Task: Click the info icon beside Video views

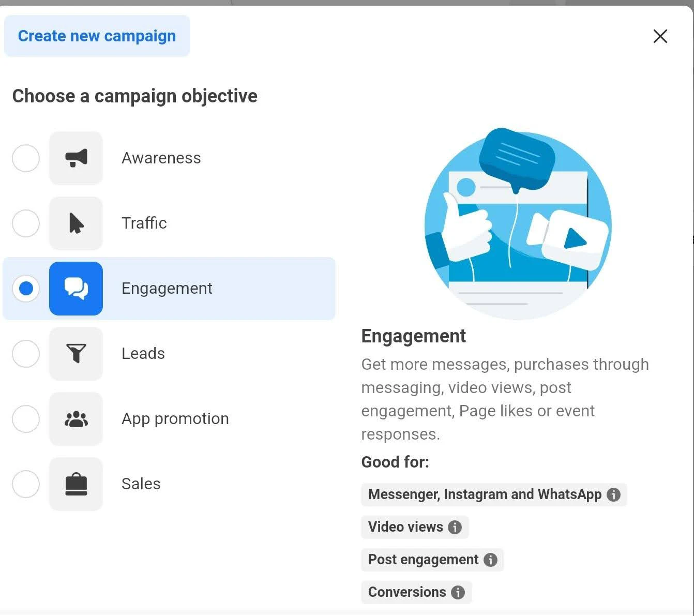Action: (x=454, y=527)
